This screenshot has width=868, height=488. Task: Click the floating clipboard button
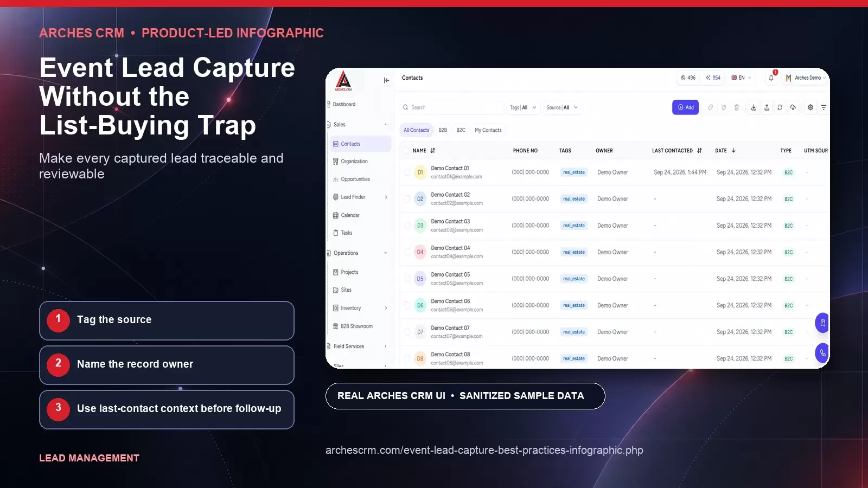tap(822, 323)
